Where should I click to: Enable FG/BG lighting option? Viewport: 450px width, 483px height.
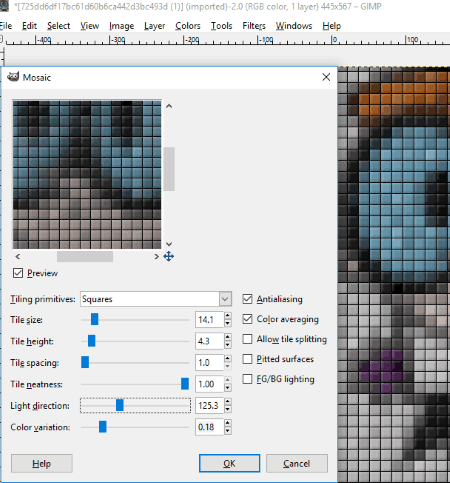coord(247,379)
